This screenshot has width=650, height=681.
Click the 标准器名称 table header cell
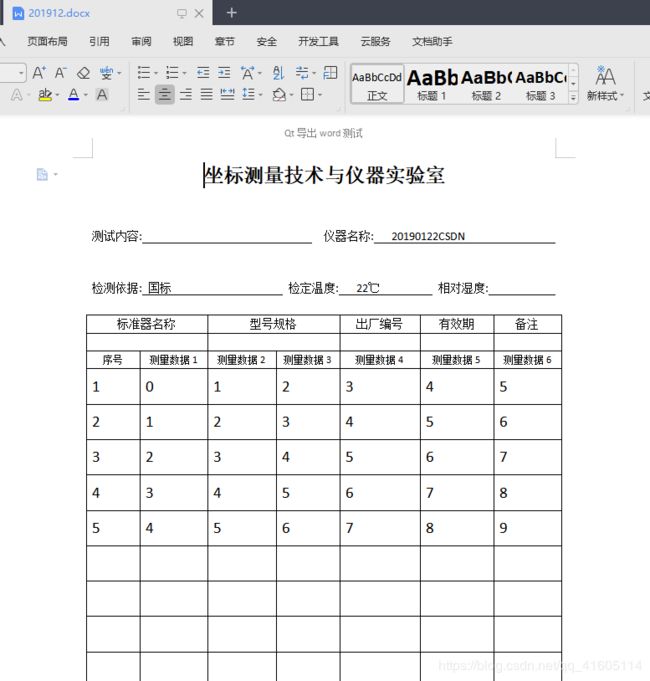pos(147,324)
